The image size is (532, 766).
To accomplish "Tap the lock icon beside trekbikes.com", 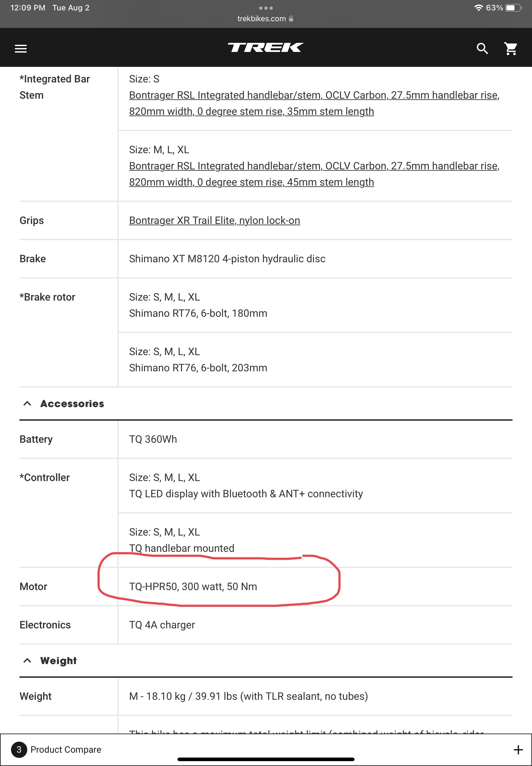I will click(291, 19).
